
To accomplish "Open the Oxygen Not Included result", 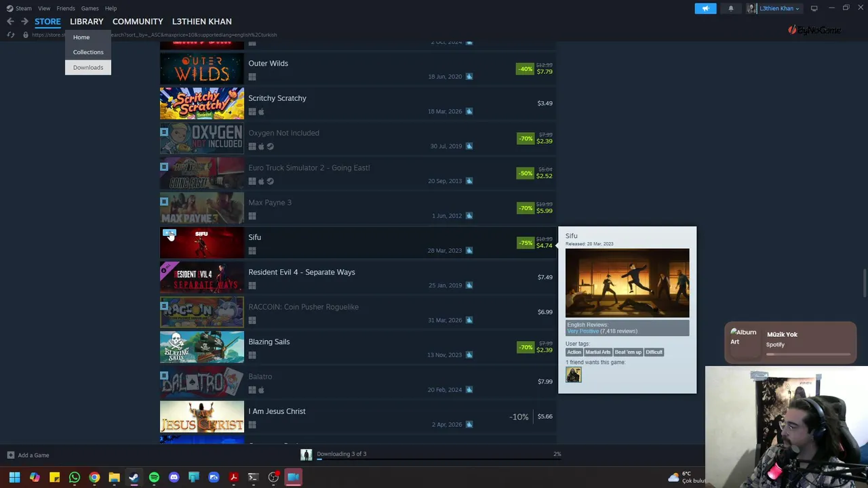I will (357, 139).
